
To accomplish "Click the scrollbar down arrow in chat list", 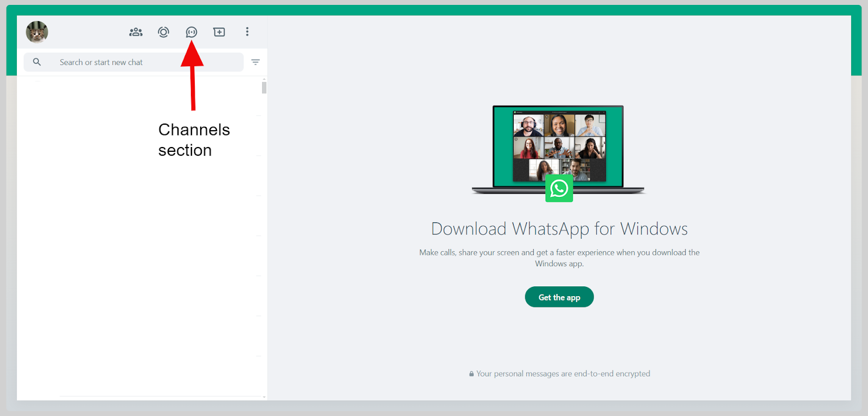I will 264,397.
